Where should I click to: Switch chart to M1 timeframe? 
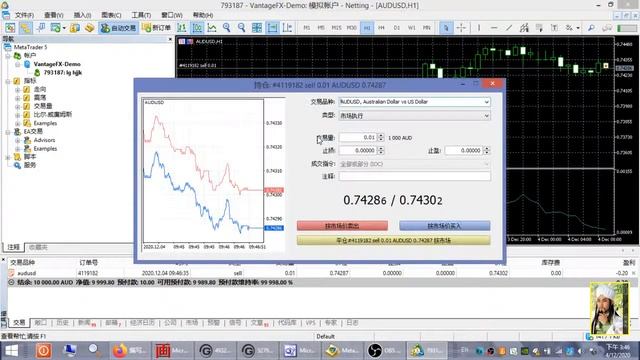(x=307, y=28)
